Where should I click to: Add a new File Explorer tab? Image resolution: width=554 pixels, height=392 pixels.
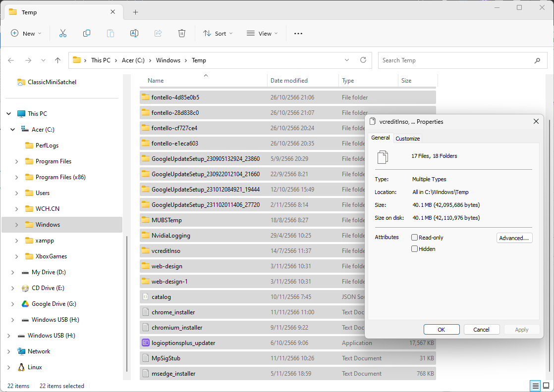coord(135,12)
